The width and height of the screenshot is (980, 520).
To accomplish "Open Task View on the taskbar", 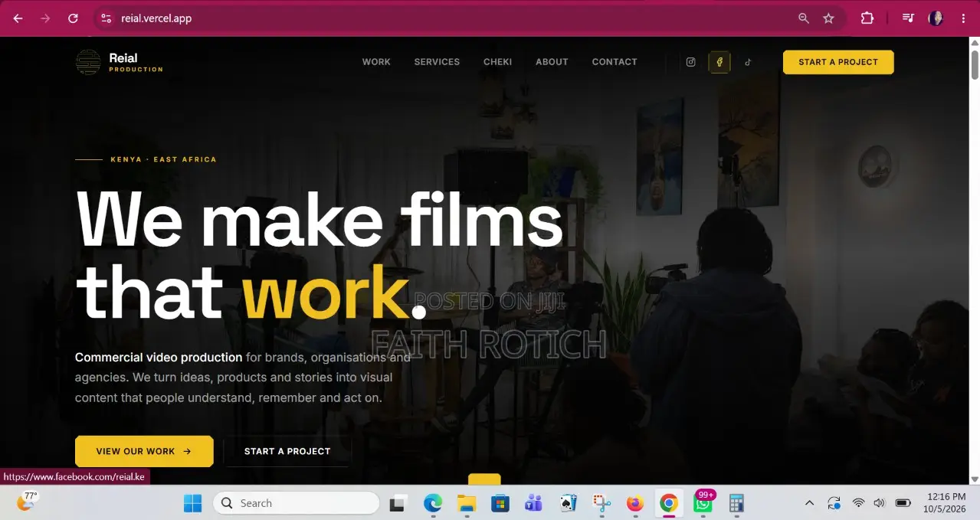I will [x=397, y=503].
